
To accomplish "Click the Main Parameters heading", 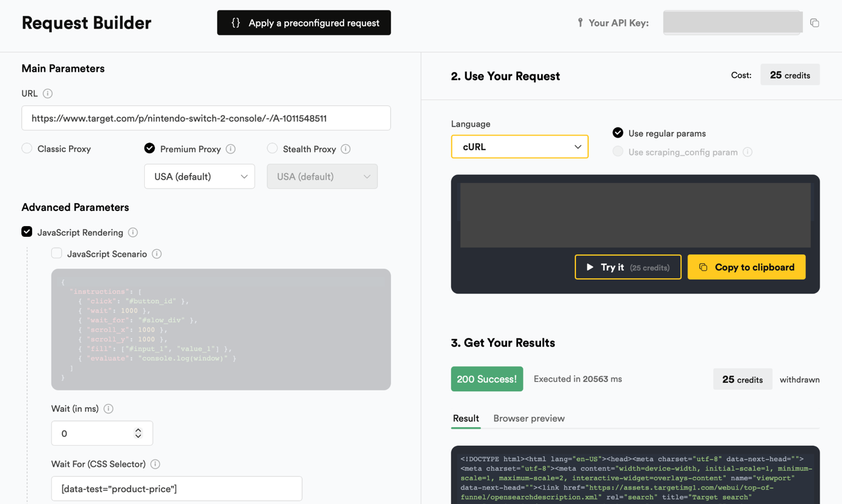I will (x=63, y=68).
